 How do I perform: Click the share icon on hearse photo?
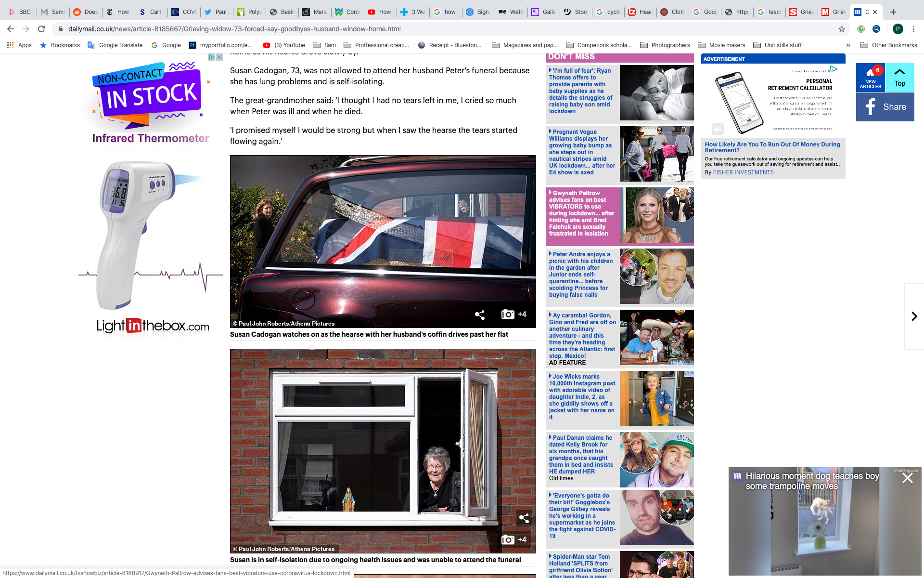(x=479, y=315)
